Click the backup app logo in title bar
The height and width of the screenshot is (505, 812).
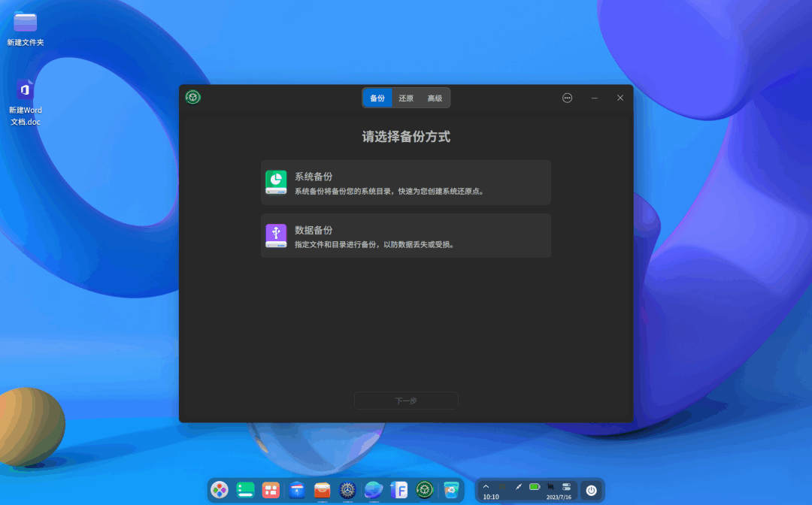point(192,97)
